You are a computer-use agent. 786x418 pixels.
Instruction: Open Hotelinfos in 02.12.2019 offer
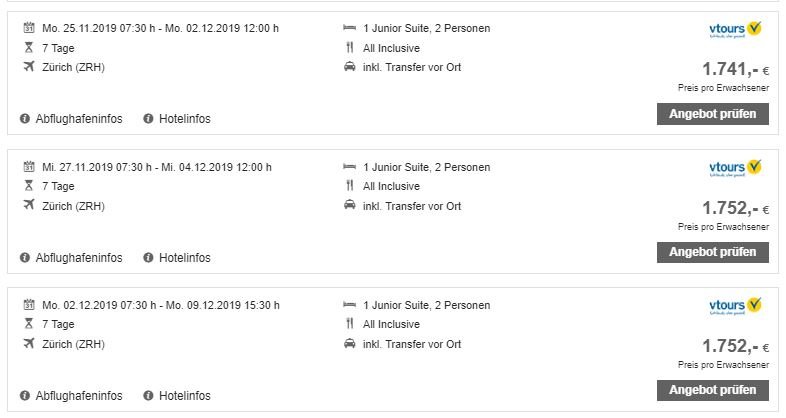[184, 395]
